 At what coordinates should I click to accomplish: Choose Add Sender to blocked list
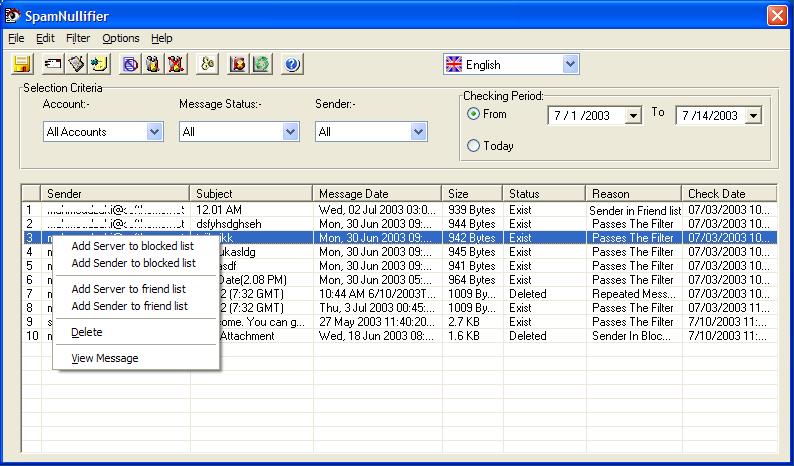(136, 263)
